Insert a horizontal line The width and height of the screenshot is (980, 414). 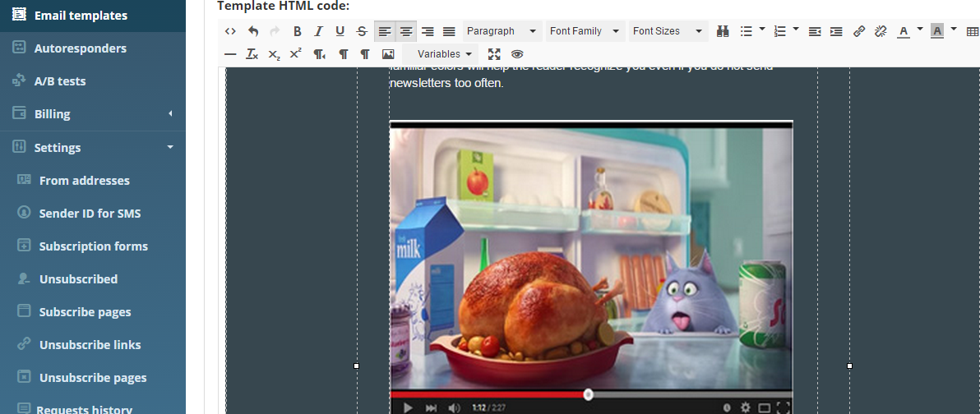pyautogui.click(x=230, y=54)
